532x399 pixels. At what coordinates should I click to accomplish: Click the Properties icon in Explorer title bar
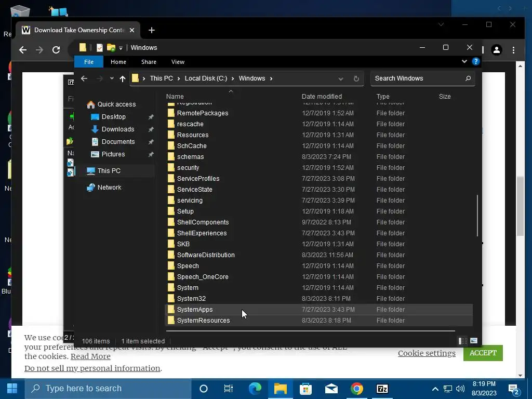point(99,48)
